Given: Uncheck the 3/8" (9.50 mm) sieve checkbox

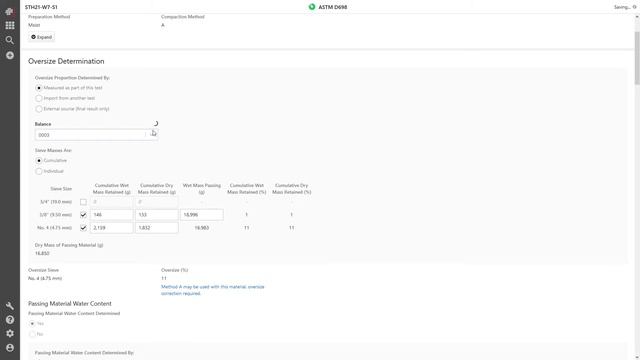Looking at the screenshot, I should click(83, 215).
